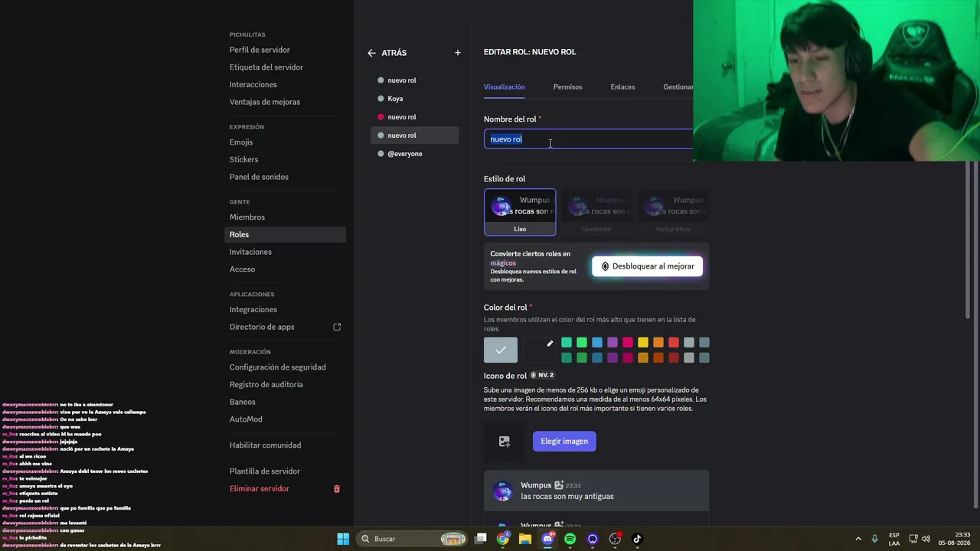Open Ventajas de mejoras page
This screenshot has width=980, height=551.
coord(285,102)
